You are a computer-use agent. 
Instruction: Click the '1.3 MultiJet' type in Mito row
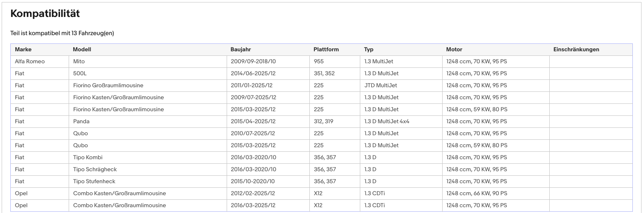coord(378,61)
